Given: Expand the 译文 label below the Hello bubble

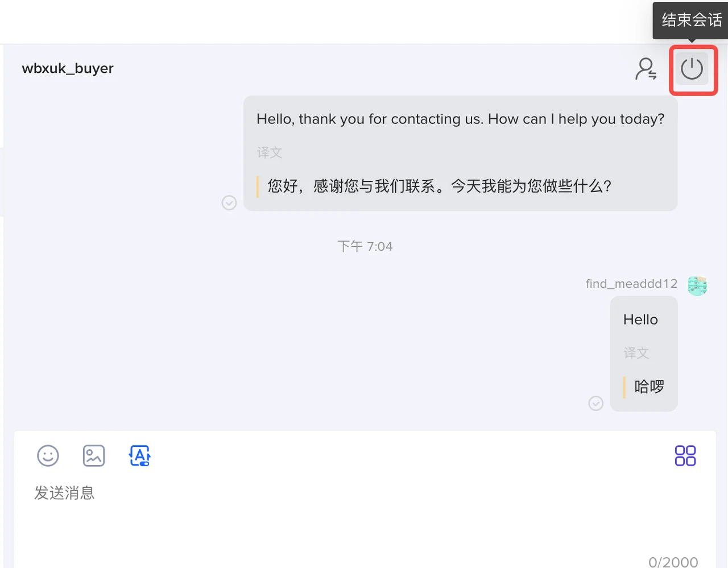Looking at the screenshot, I should (636, 353).
